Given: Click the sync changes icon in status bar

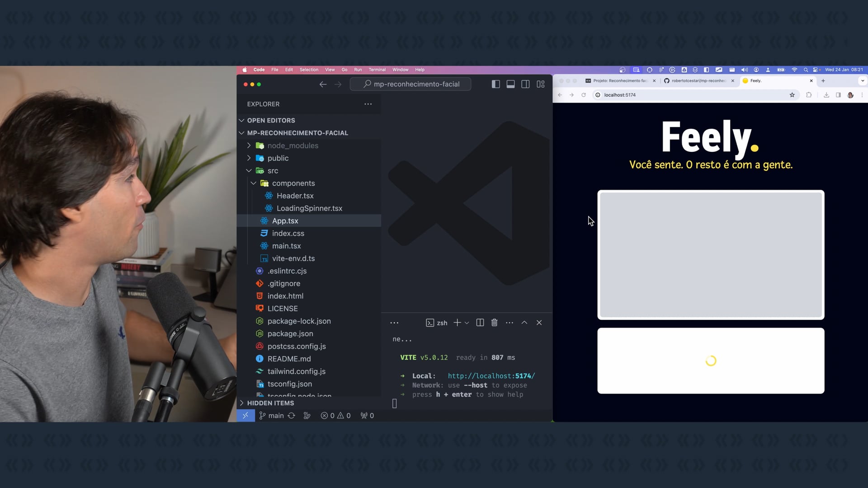Looking at the screenshot, I should click(292, 416).
